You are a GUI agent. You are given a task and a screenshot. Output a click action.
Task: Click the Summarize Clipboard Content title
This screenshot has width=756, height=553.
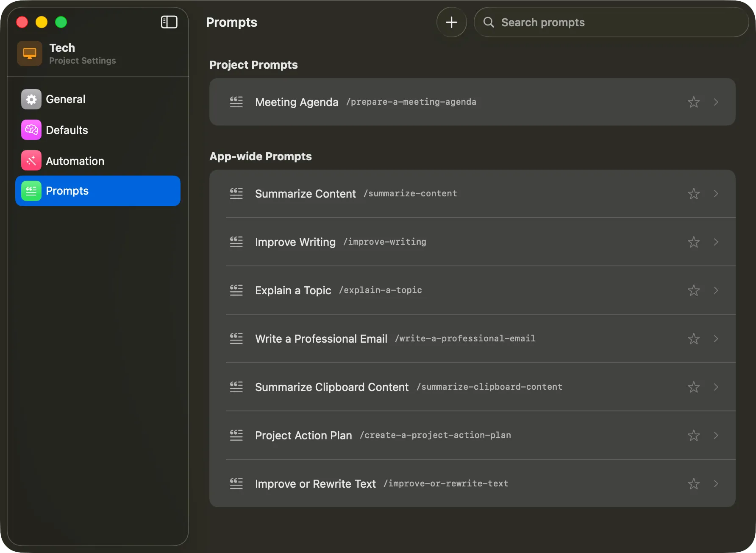pos(332,387)
